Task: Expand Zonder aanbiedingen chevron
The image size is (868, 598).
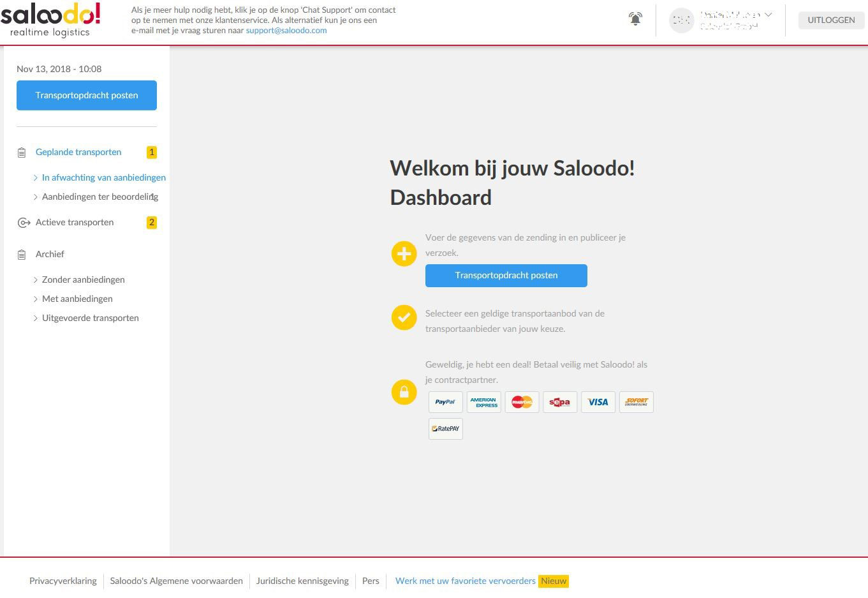Action: pos(36,280)
